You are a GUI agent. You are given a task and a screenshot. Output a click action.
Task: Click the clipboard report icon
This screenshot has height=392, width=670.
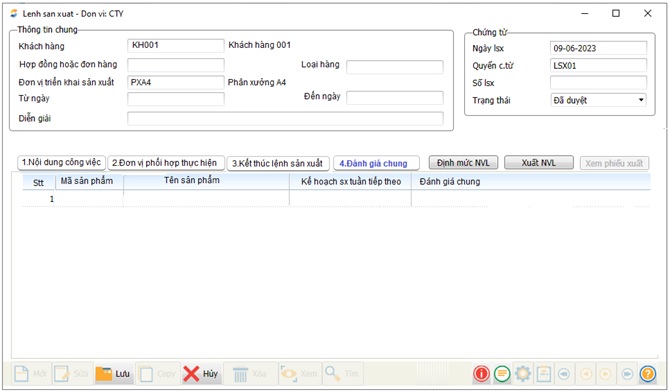[x=544, y=374]
